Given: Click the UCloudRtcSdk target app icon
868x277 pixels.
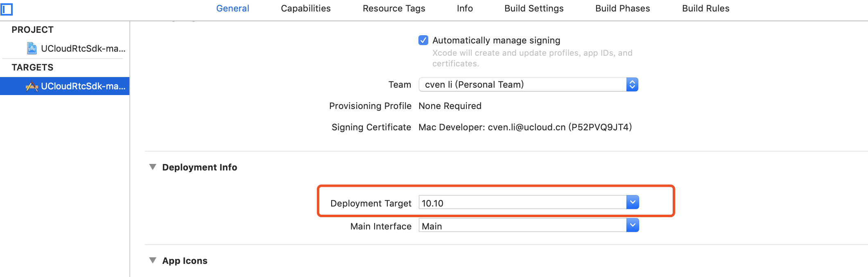Looking at the screenshot, I should click(x=32, y=86).
